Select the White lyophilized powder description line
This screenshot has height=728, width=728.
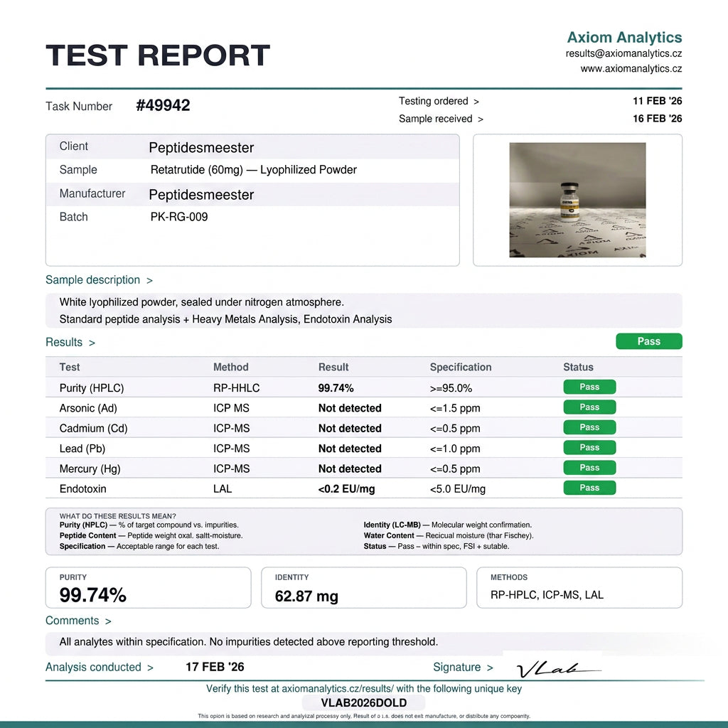(x=201, y=302)
